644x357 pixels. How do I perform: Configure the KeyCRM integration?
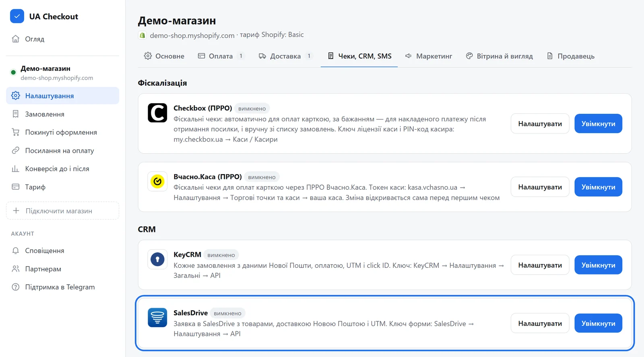click(540, 265)
